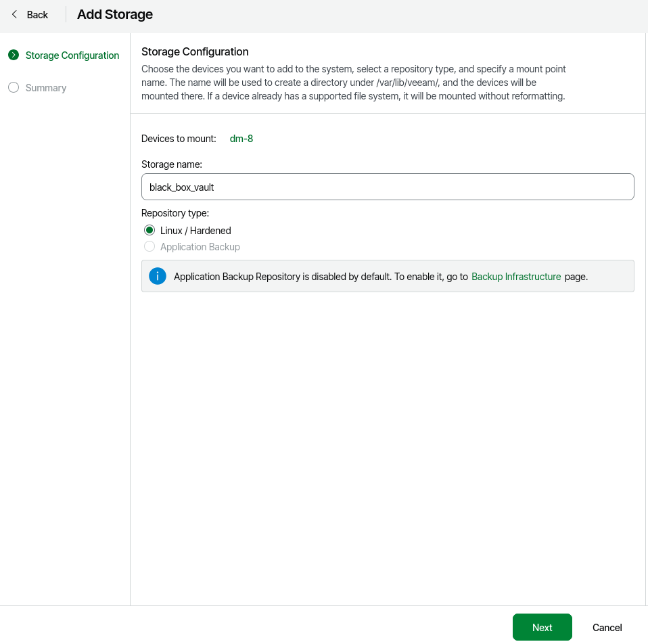The width and height of the screenshot is (648, 644).
Task: Select the Application Backup radio option
Action: [x=192, y=247]
